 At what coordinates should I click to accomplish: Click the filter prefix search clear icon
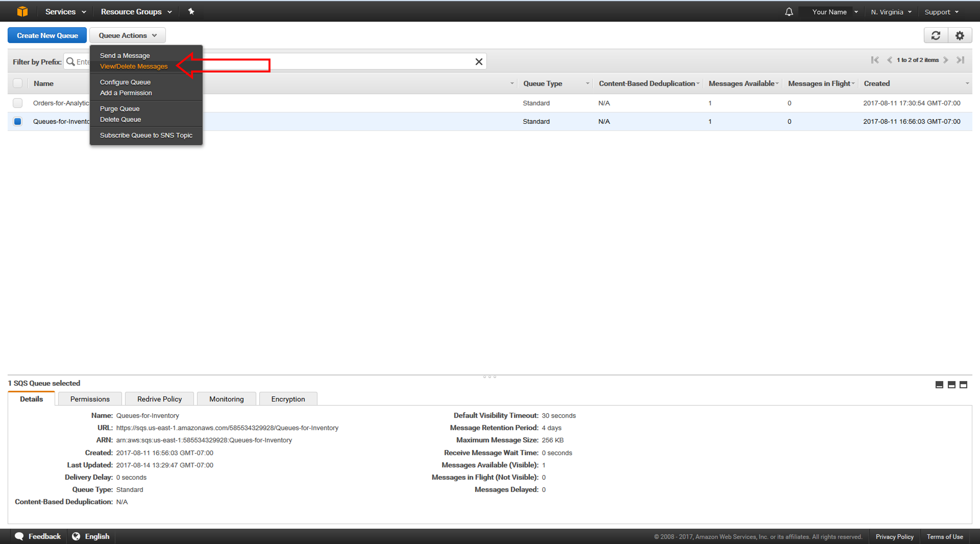coord(479,62)
